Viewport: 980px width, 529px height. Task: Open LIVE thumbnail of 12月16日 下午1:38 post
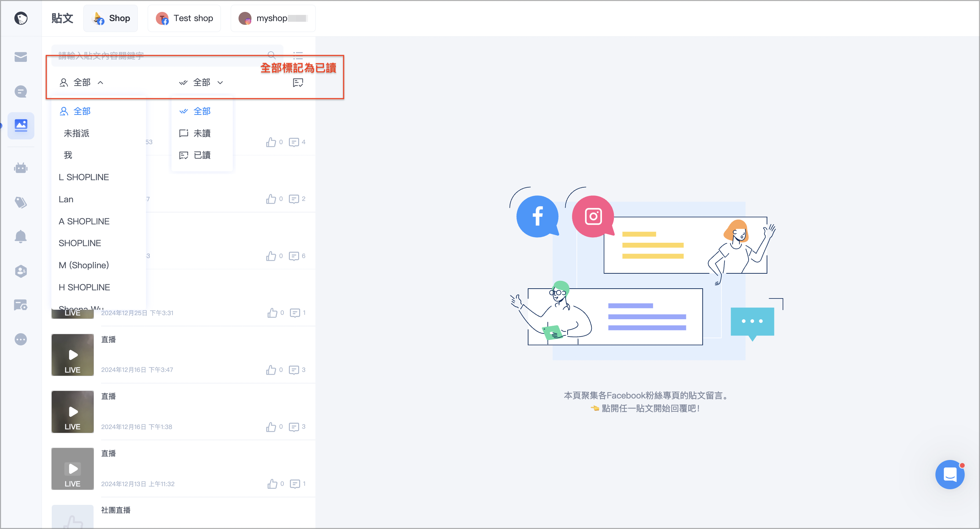72,412
